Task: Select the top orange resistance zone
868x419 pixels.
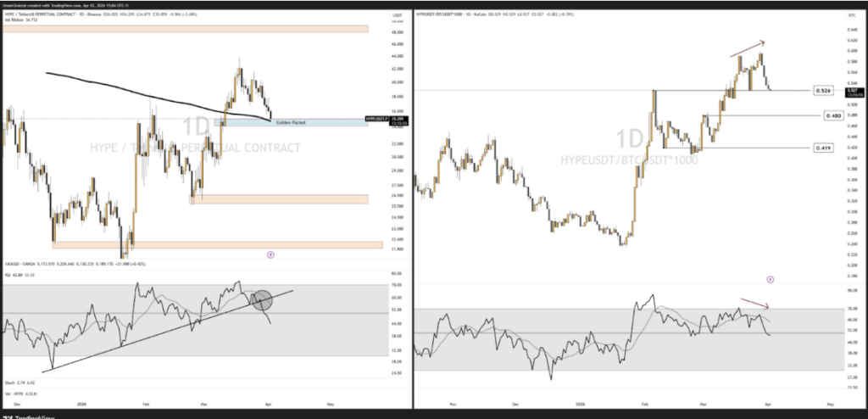Action: pyautogui.click(x=185, y=29)
